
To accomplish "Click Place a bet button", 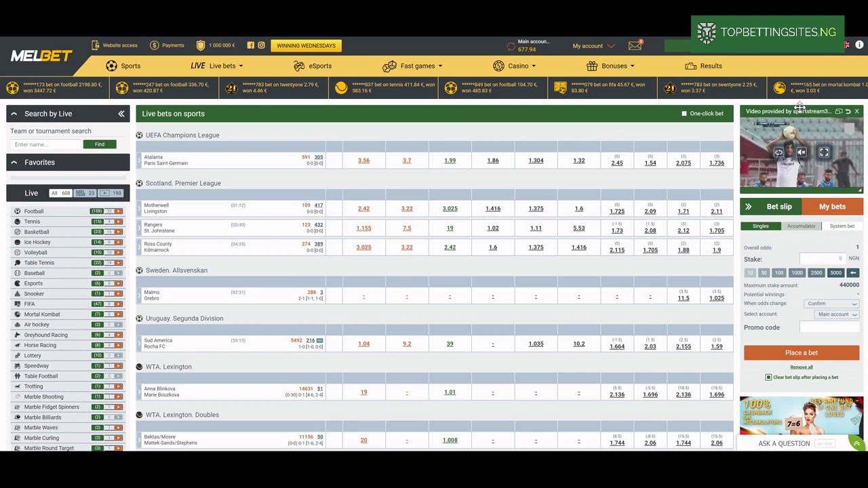I will pos(802,353).
